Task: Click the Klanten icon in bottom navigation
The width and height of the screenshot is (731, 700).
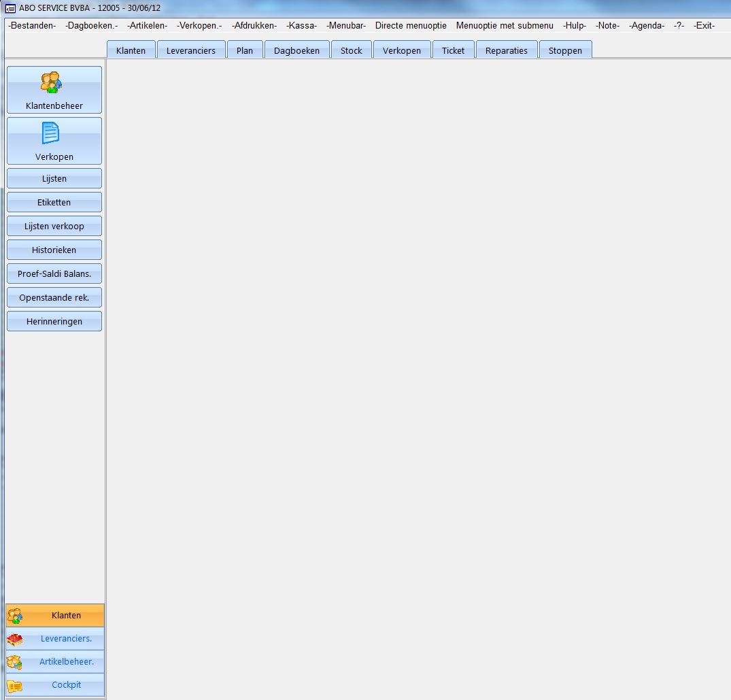Action: 14,616
